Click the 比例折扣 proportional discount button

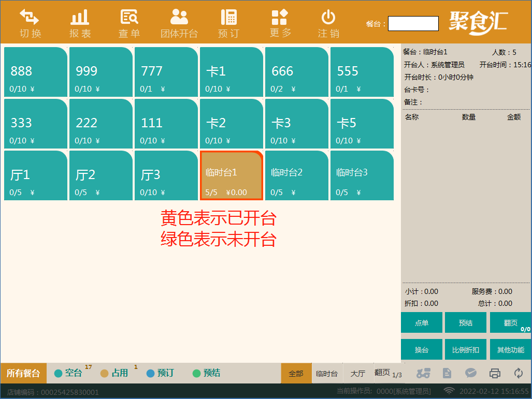465,349
